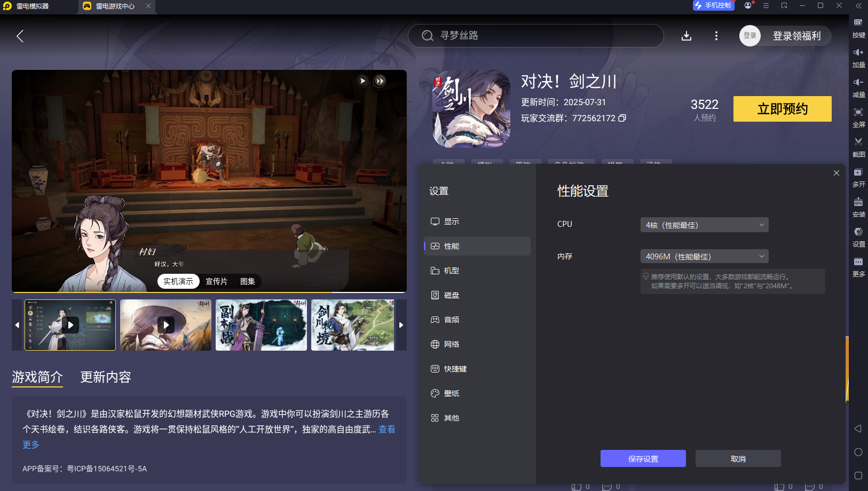
Task: Select 性能 performance settings
Action: pyautogui.click(x=477, y=246)
